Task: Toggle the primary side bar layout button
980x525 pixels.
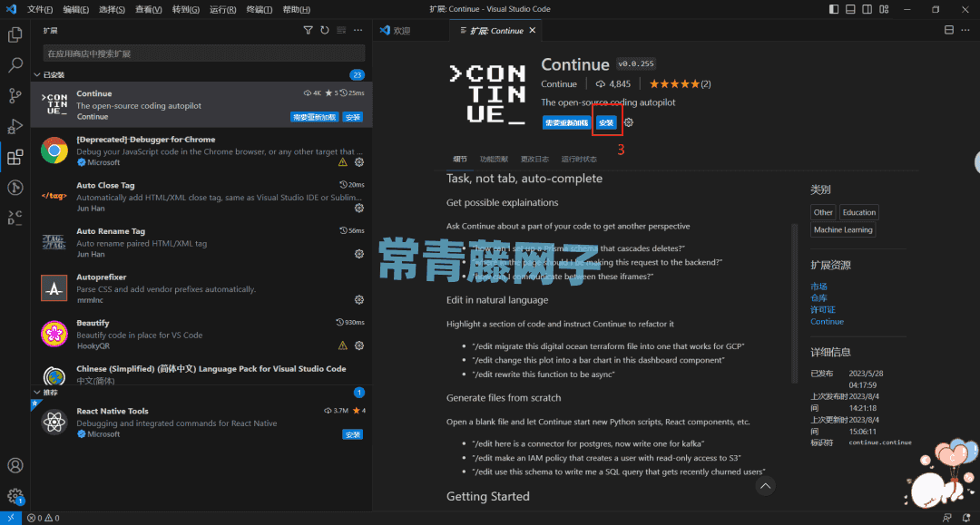Action: [x=834, y=9]
